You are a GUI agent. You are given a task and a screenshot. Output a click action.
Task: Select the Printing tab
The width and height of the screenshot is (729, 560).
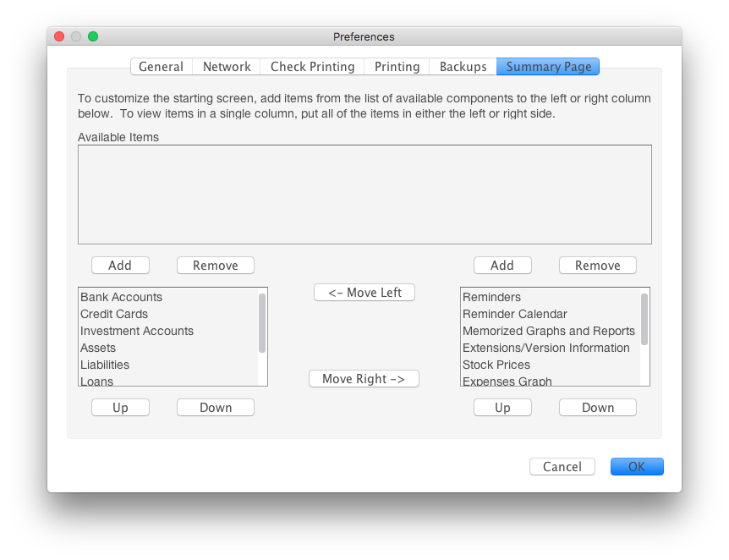click(397, 67)
